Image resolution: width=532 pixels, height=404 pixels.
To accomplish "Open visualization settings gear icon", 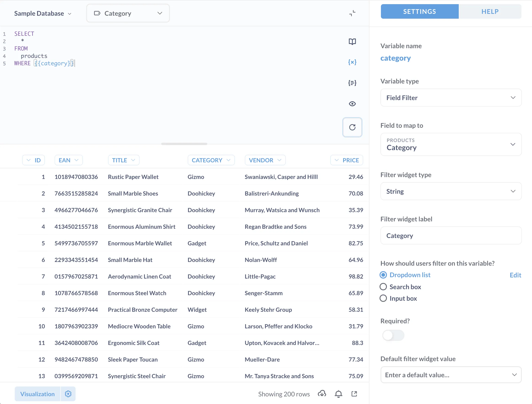I will 68,394.
